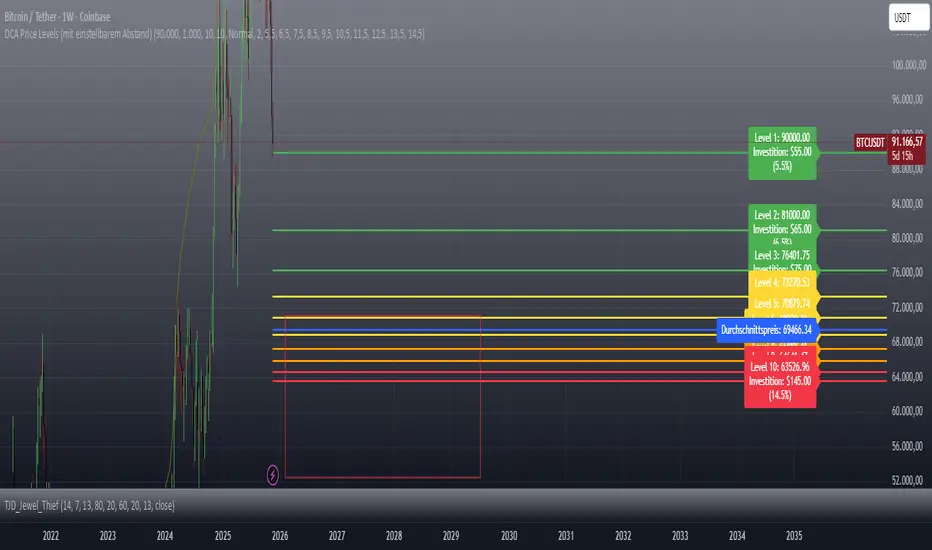This screenshot has width=932, height=550.
Task: Click the Level 10: 63526.96 label
Action: tap(780, 381)
